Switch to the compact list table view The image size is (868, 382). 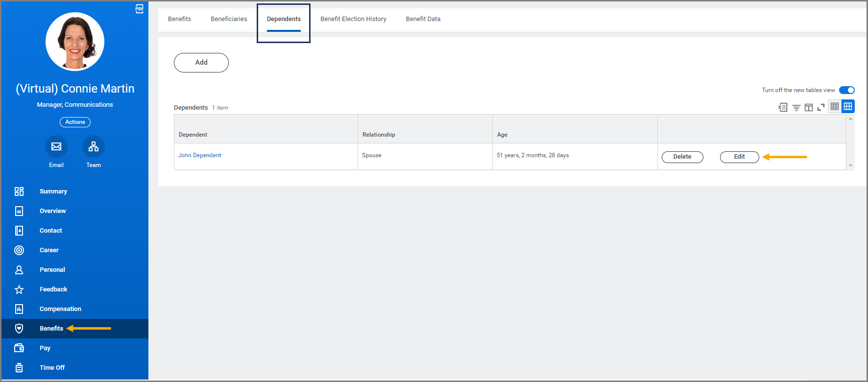(835, 106)
